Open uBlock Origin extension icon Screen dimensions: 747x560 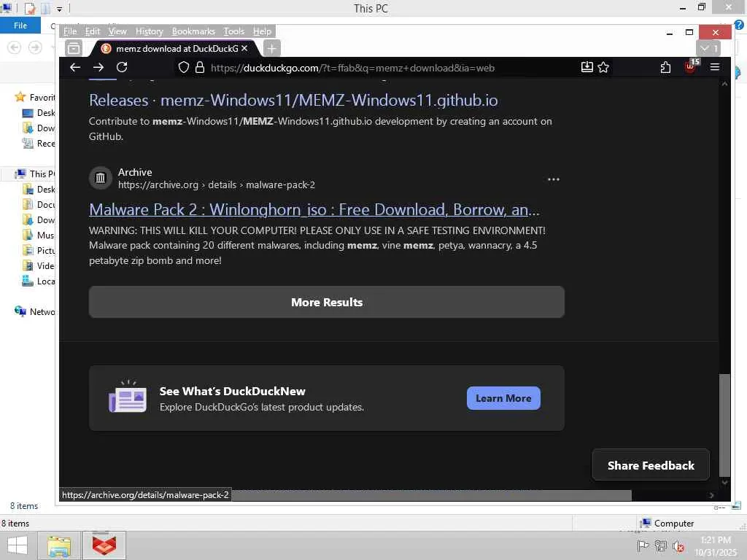pyautogui.click(x=690, y=66)
